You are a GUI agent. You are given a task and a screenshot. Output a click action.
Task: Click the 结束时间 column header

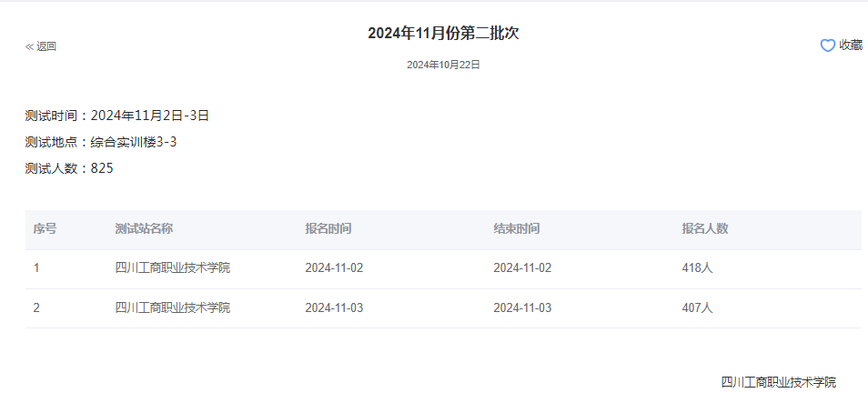tap(517, 229)
